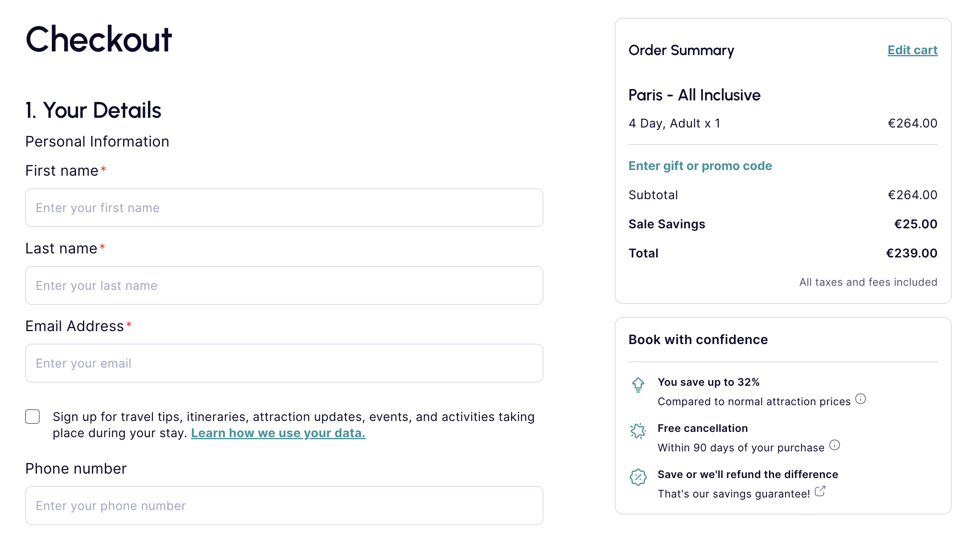Viewport: 980px width, 540px height.
Task: Click the savings arrow icon
Action: click(x=638, y=385)
